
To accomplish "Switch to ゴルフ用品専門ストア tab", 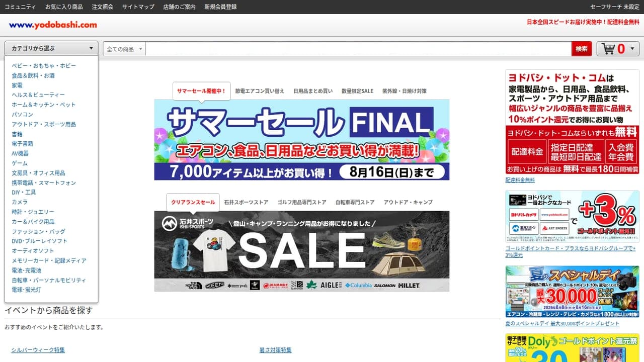I will click(302, 202).
